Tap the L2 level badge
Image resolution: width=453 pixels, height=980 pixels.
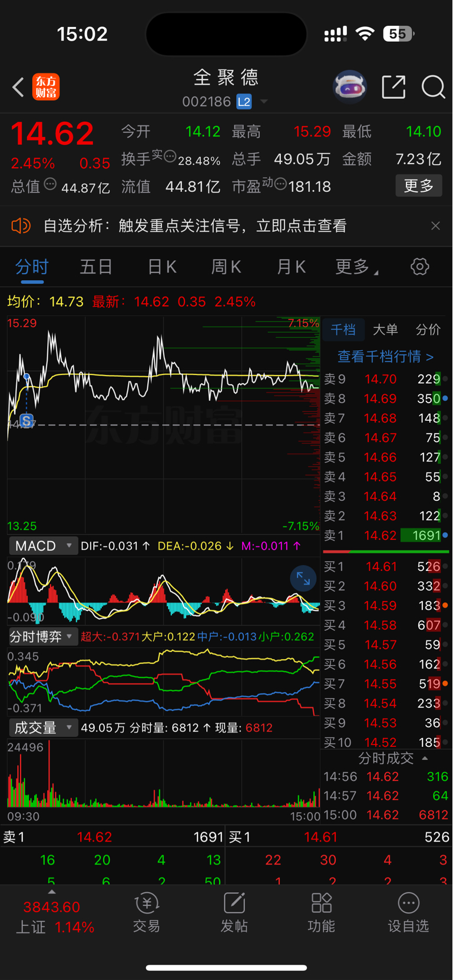click(x=244, y=102)
